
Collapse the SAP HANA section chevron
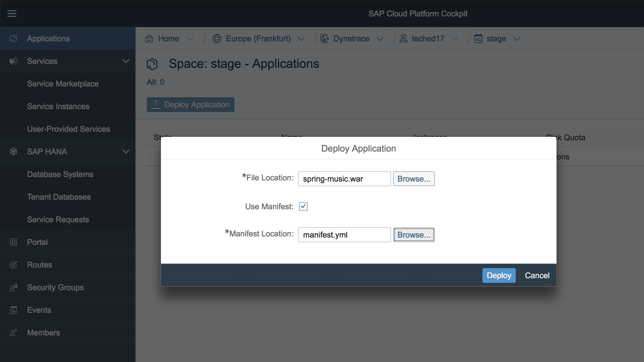click(x=126, y=152)
